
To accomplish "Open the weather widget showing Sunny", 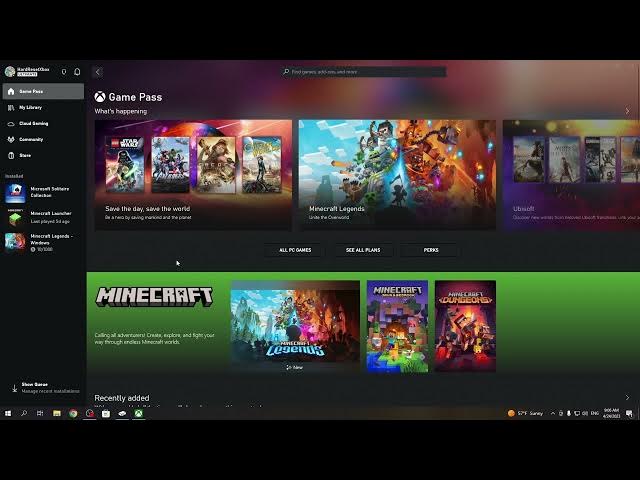I will [525, 413].
